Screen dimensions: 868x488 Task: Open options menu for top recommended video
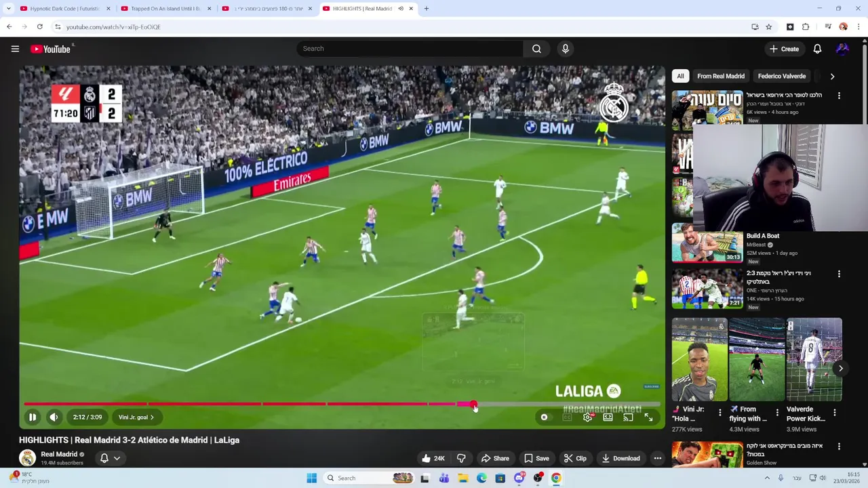839,96
